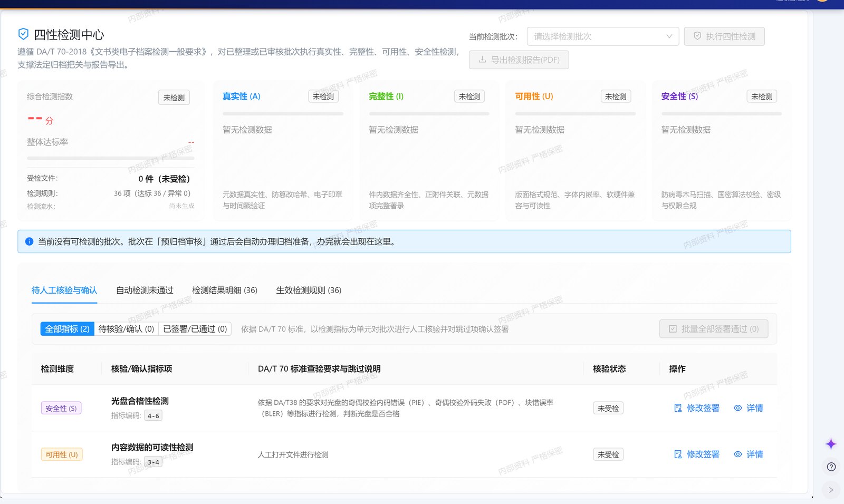Viewport: 844px width, 504px height.
Task: Select the 全部指标 (2) filter
Action: point(67,329)
